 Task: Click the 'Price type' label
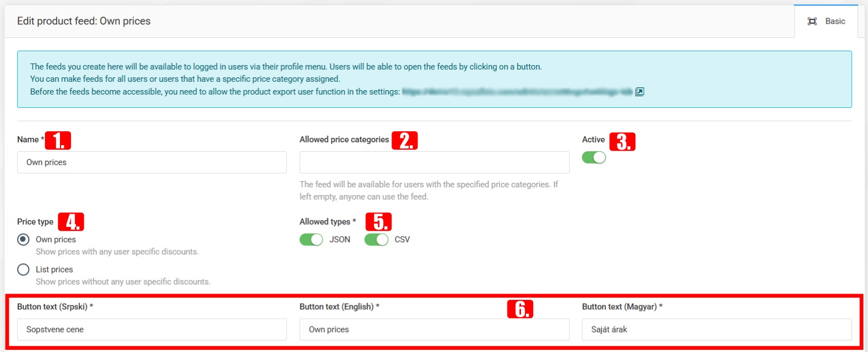[35, 222]
